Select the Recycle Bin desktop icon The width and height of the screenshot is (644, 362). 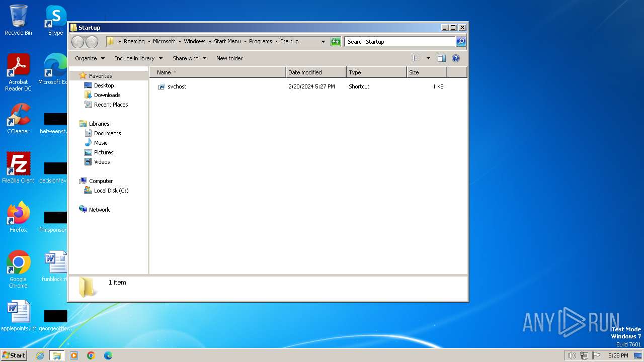(18, 20)
